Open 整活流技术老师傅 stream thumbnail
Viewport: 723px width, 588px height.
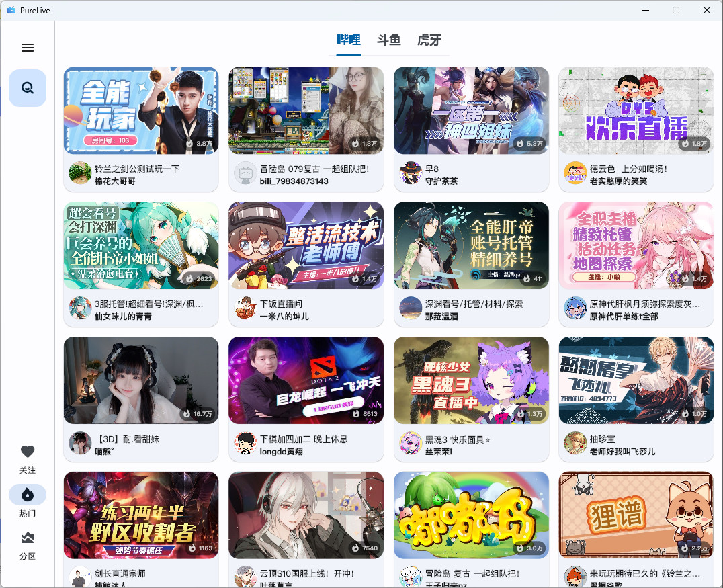click(x=306, y=245)
